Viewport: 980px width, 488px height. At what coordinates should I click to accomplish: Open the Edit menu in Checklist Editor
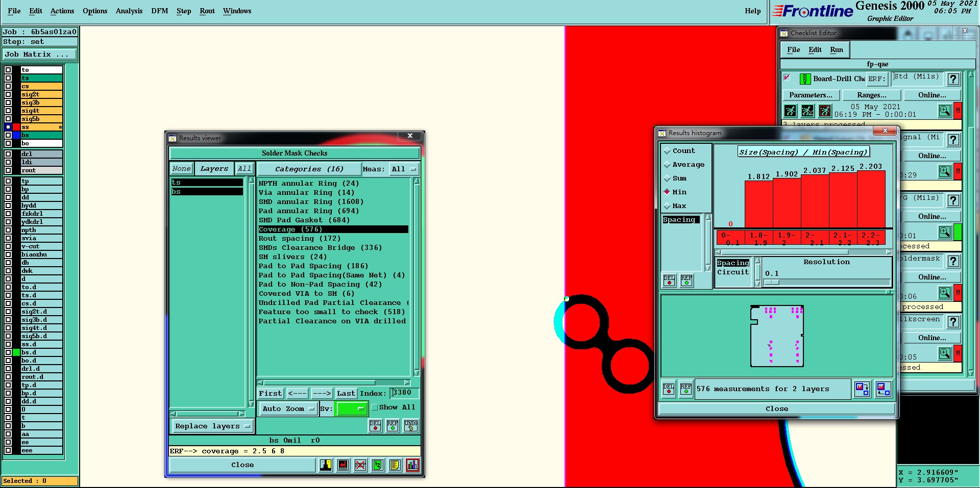pos(815,49)
